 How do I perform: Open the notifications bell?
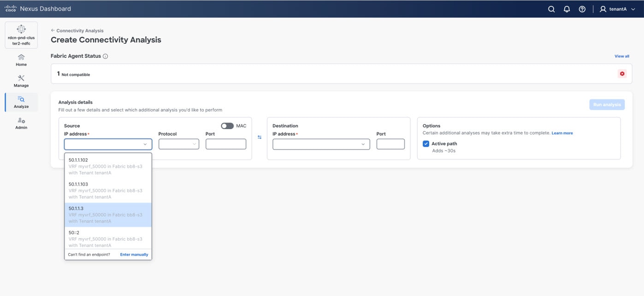(x=567, y=9)
